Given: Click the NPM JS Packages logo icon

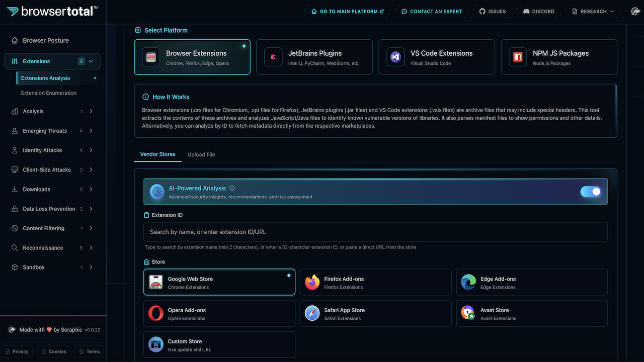Looking at the screenshot, I should (518, 57).
